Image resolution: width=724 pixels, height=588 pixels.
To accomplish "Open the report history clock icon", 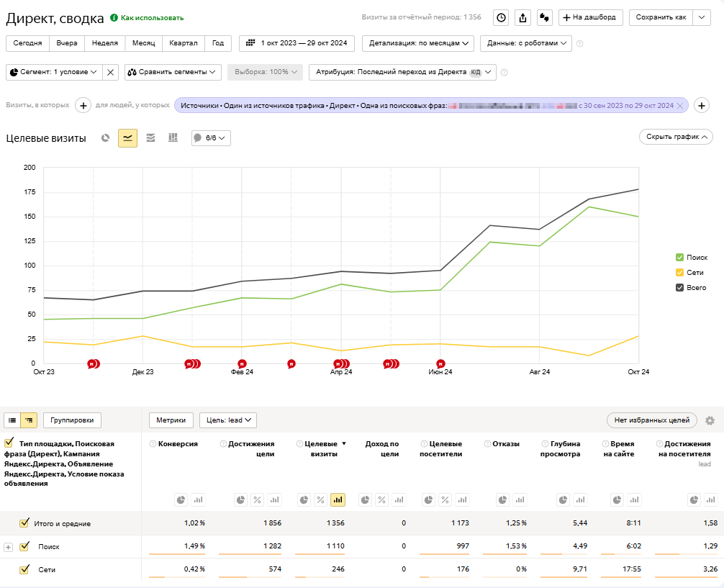I will point(502,17).
